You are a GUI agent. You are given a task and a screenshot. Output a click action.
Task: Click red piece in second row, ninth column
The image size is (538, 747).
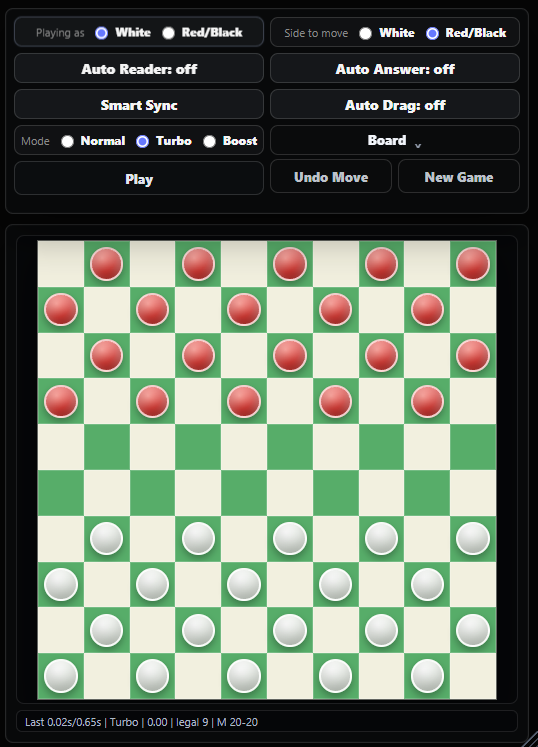point(427,310)
